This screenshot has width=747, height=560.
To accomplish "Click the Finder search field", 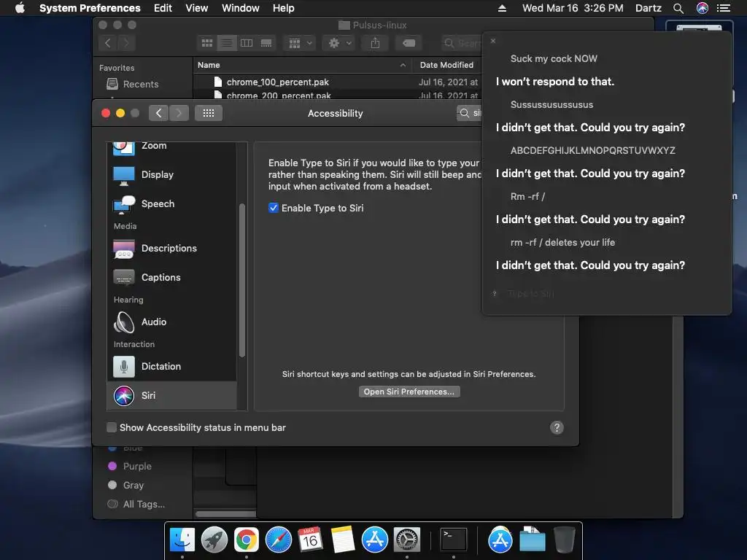I will [x=462, y=43].
